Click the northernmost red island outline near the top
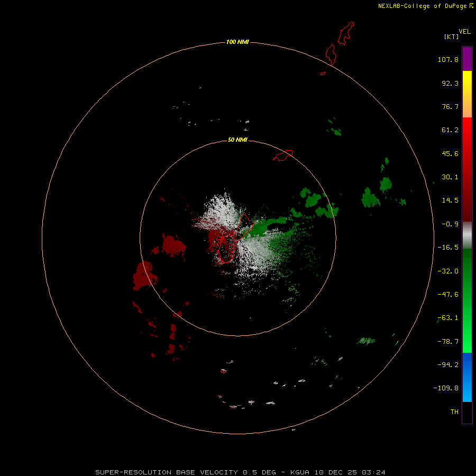Image resolution: width=476 pixels, height=476 pixels. [x=346, y=33]
